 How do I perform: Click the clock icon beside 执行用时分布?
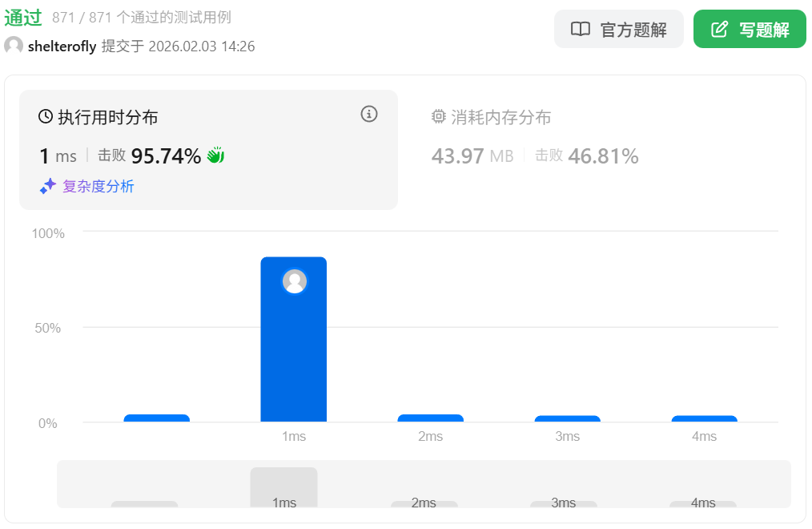pos(46,117)
